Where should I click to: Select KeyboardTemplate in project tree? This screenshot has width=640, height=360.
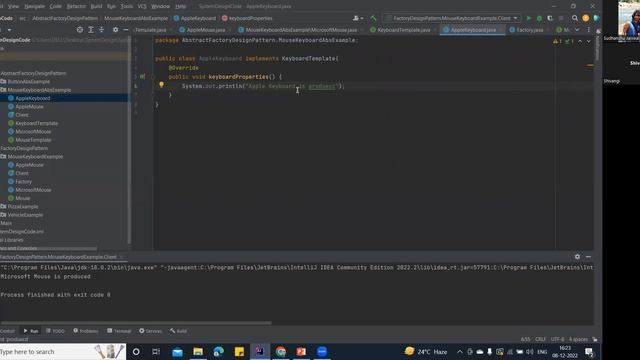click(36, 123)
